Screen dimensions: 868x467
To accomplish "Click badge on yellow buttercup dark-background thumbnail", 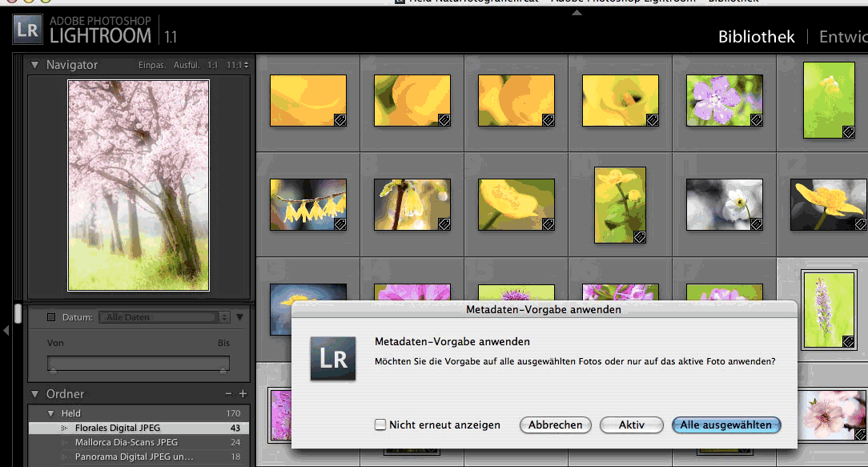I will pyautogui.click(x=860, y=223).
